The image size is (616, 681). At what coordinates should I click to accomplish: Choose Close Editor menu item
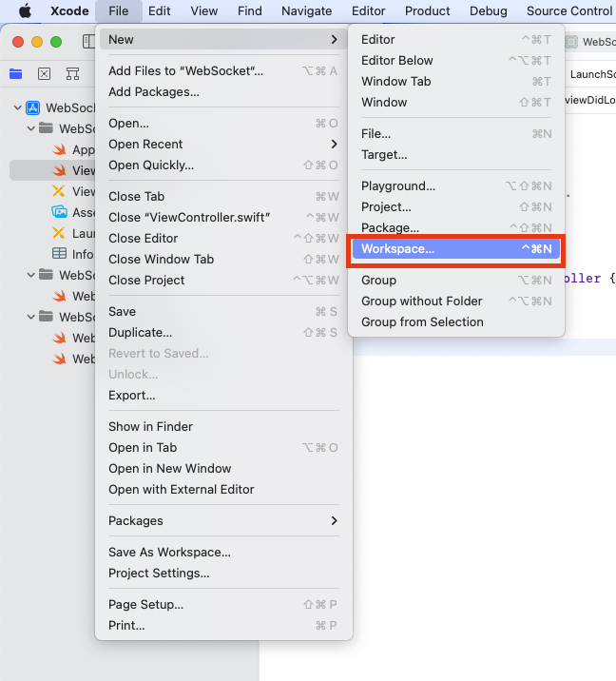click(222, 238)
